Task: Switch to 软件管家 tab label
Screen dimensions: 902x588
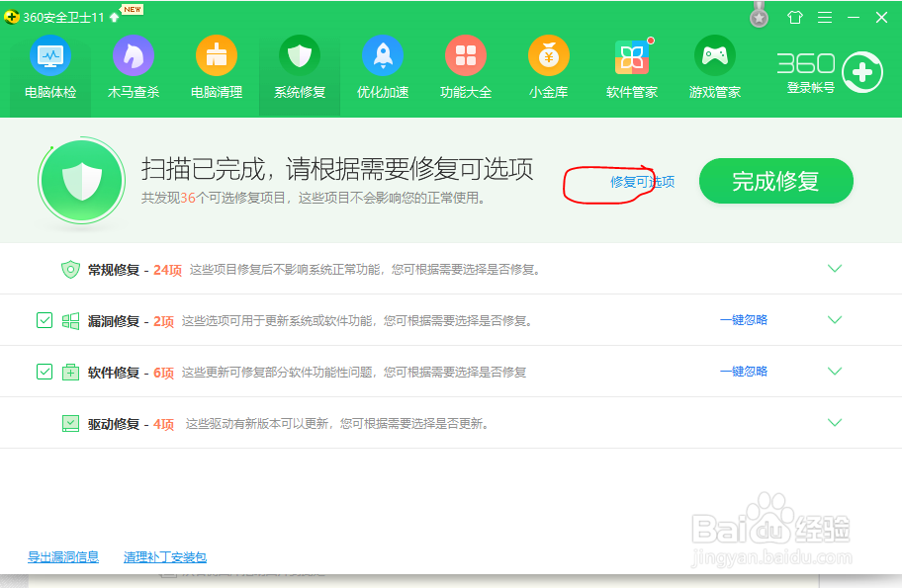Action: click(632, 92)
